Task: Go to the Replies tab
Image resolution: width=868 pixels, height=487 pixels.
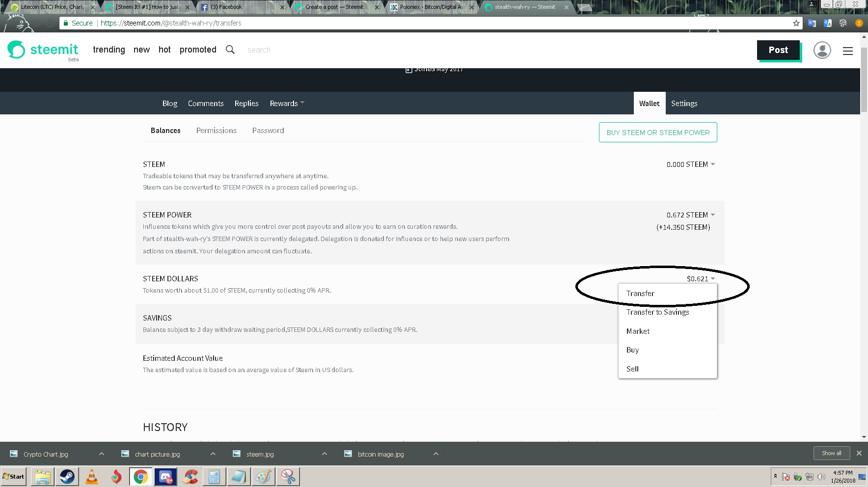Action: (246, 103)
